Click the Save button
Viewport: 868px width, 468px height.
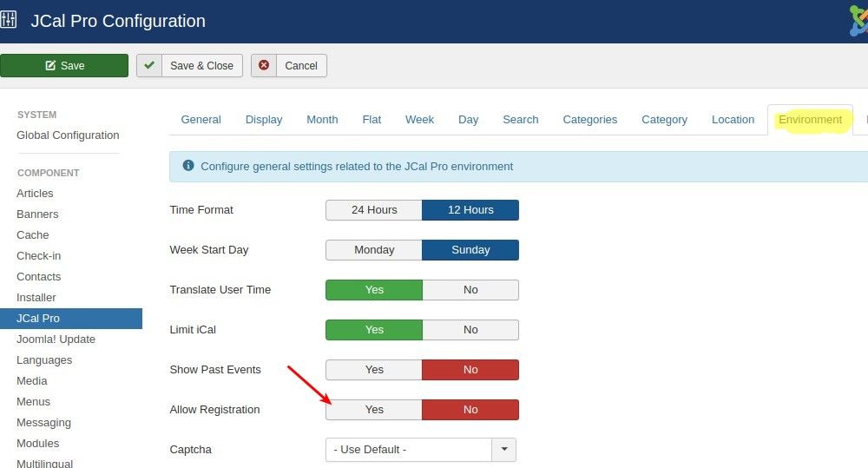pos(64,65)
